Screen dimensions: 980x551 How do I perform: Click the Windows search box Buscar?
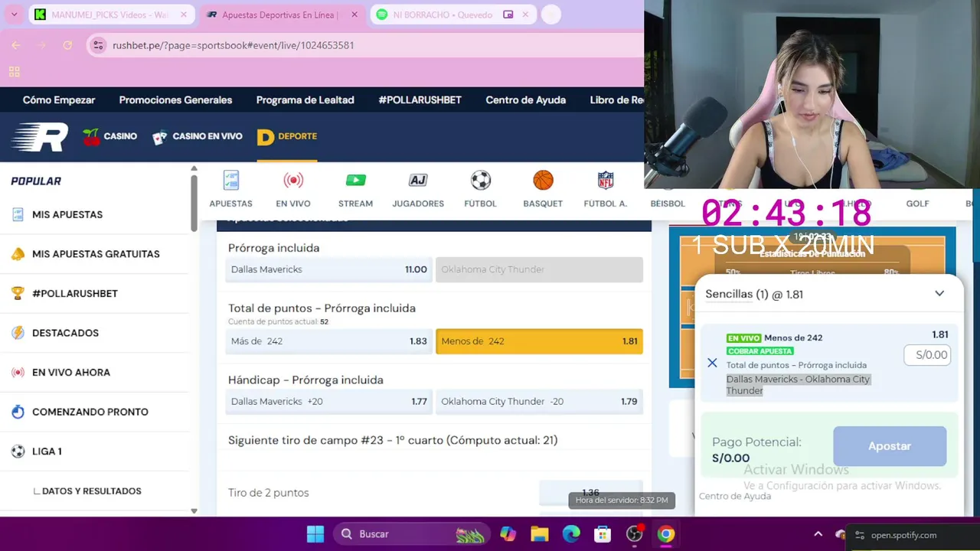click(412, 534)
